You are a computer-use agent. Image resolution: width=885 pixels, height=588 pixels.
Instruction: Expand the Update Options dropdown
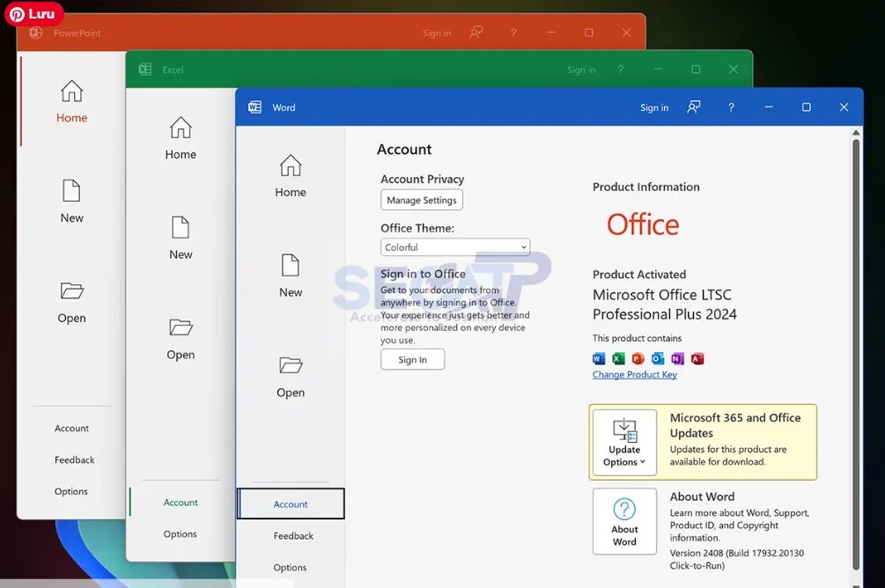point(624,443)
